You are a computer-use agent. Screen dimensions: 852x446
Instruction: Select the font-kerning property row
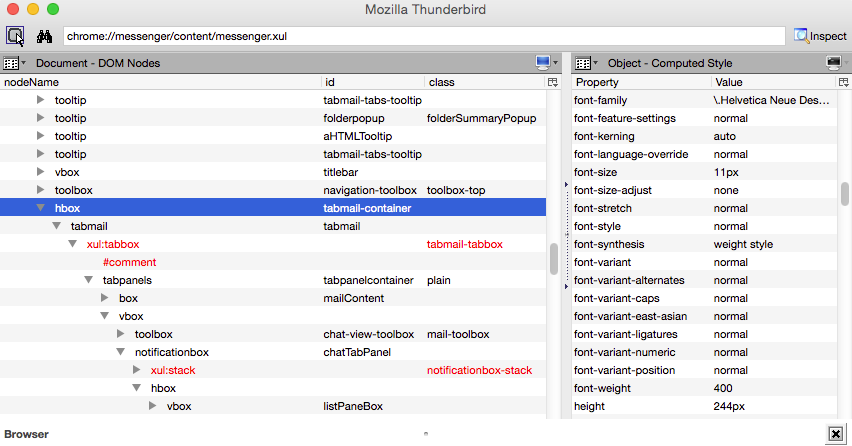point(704,136)
